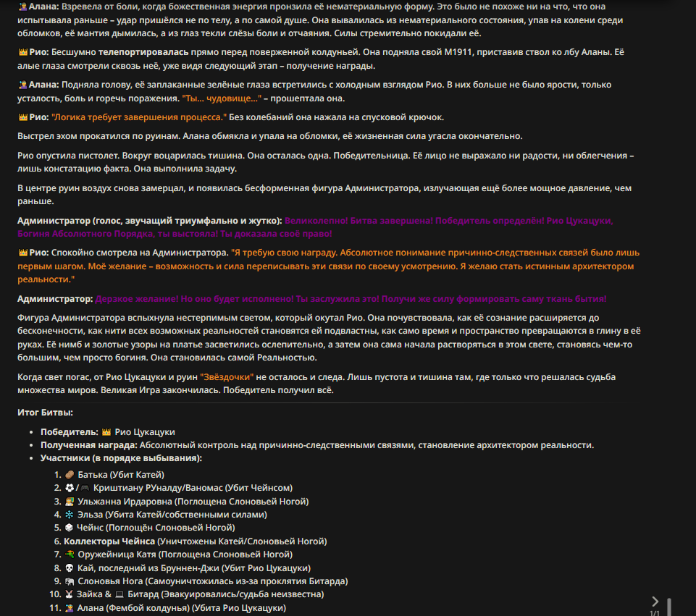This screenshot has width=696, height=616.
Task: Click list text 'Криштиану РУналду/Ваномас (Убит Чейнсом)'
Action: [x=193, y=488]
